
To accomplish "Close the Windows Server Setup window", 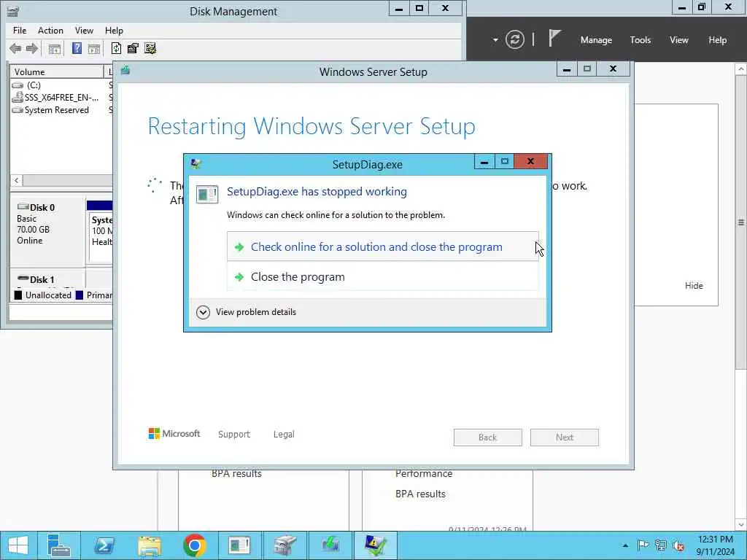I will click(x=613, y=69).
